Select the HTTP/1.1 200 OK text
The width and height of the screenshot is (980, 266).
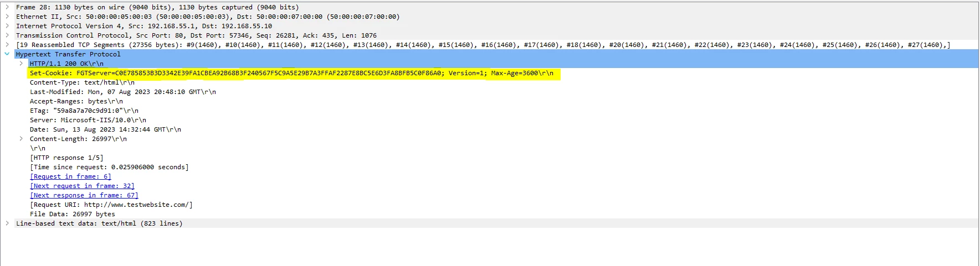(66, 64)
